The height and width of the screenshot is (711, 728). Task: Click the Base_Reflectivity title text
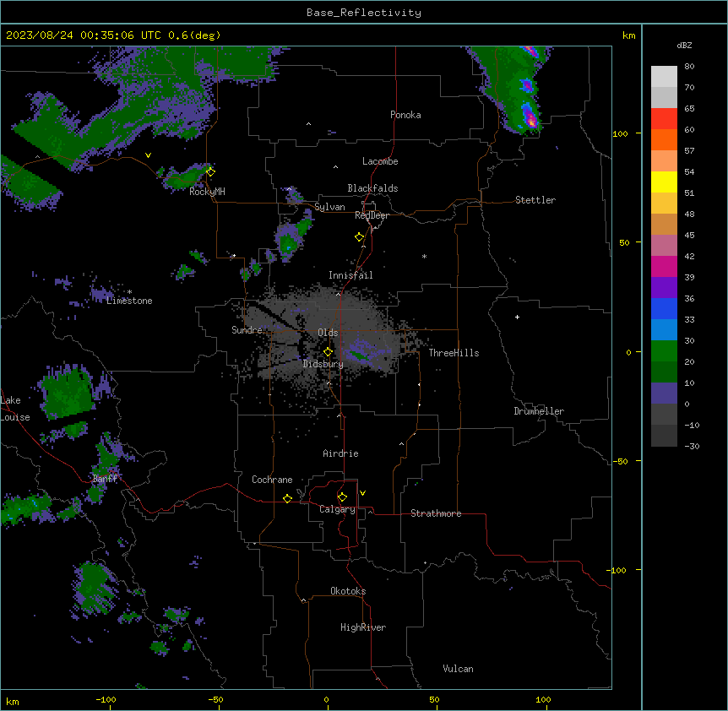coord(364,13)
